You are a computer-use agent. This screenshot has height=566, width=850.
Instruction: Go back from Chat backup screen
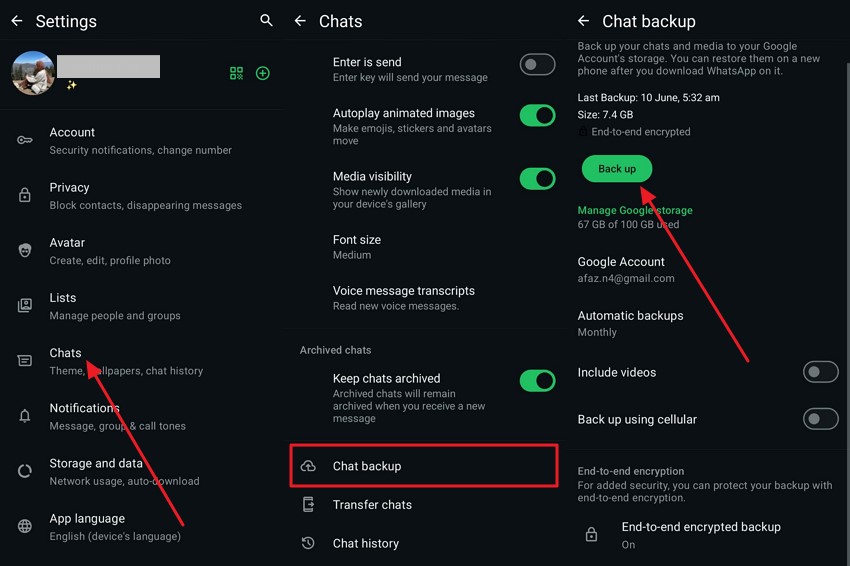(584, 21)
